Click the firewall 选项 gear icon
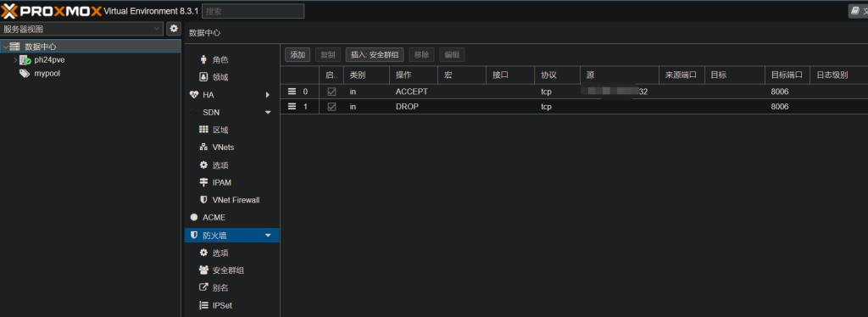This screenshot has width=868, height=317. pos(203,253)
